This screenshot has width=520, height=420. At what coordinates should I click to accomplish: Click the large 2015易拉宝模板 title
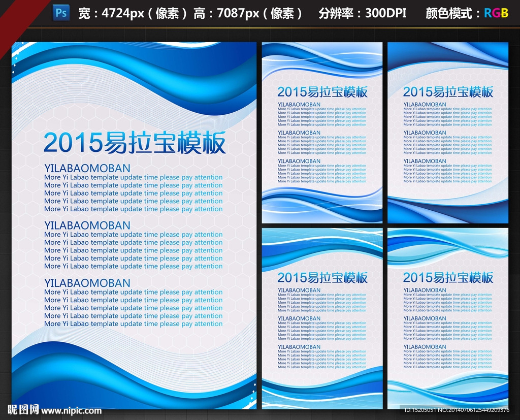point(135,143)
